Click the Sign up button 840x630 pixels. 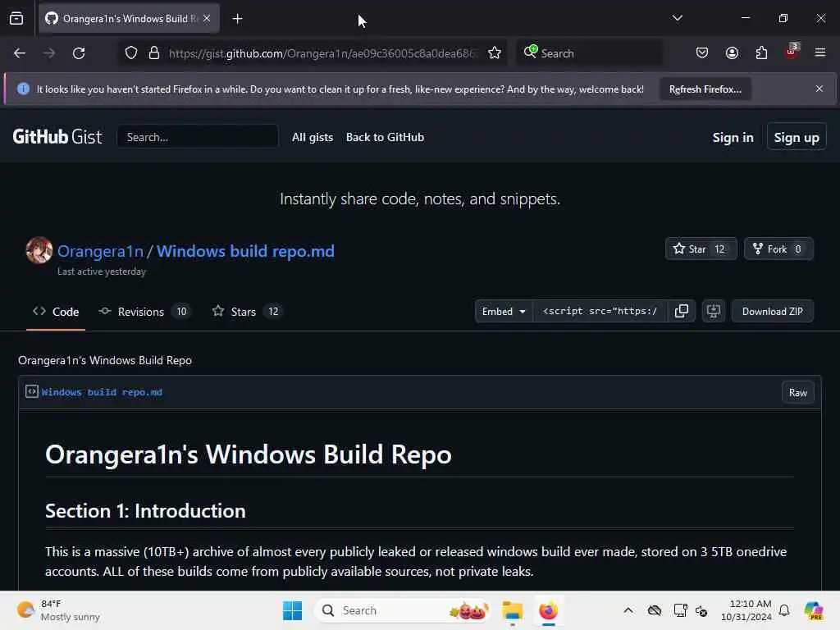click(x=796, y=138)
